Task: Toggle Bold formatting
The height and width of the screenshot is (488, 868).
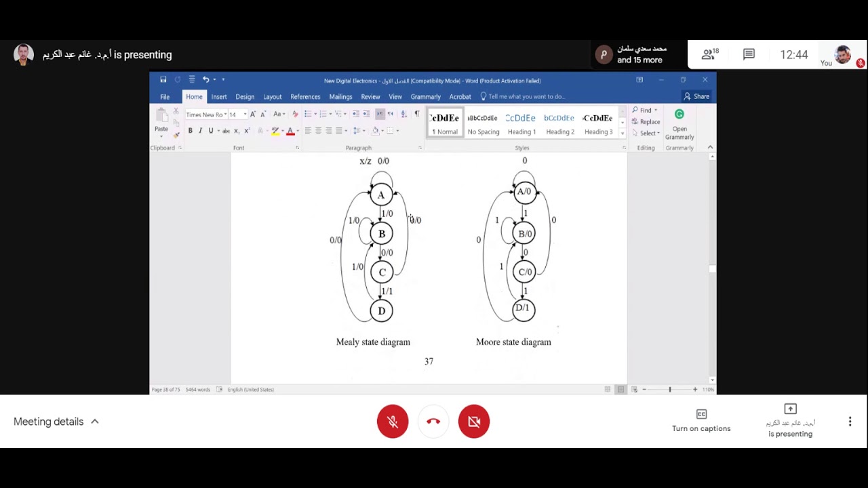Action: [x=191, y=131]
